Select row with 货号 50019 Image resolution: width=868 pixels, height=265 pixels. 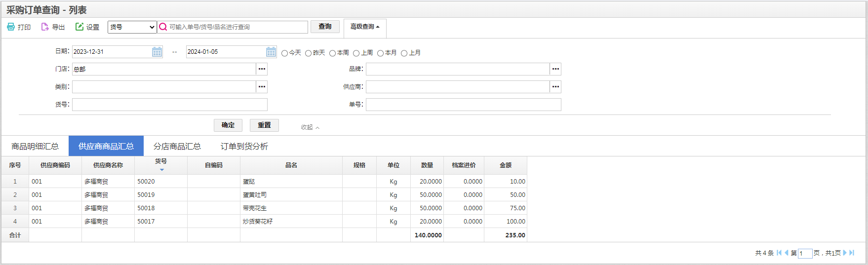[x=264, y=195]
